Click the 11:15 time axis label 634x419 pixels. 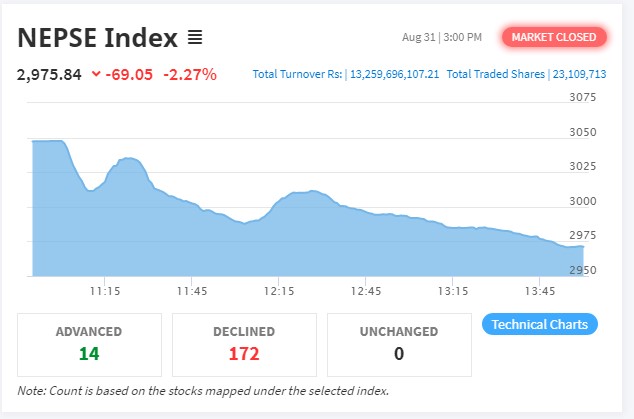click(x=105, y=291)
